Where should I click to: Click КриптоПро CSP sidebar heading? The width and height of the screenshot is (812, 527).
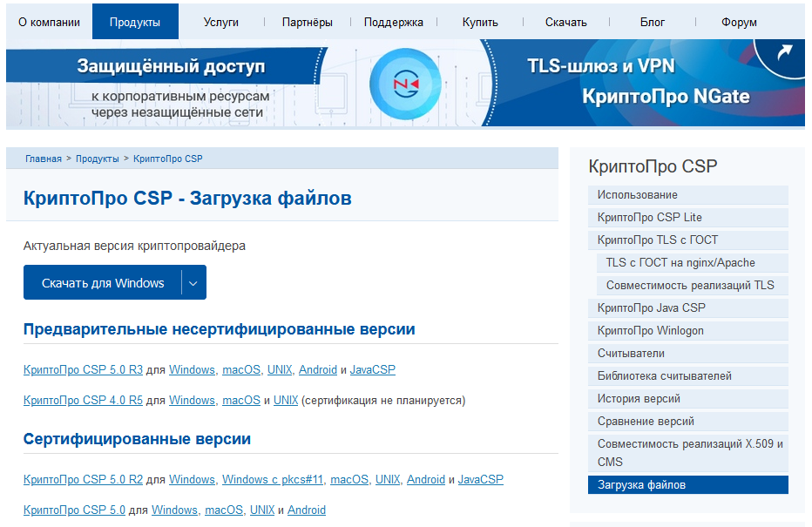[653, 166]
